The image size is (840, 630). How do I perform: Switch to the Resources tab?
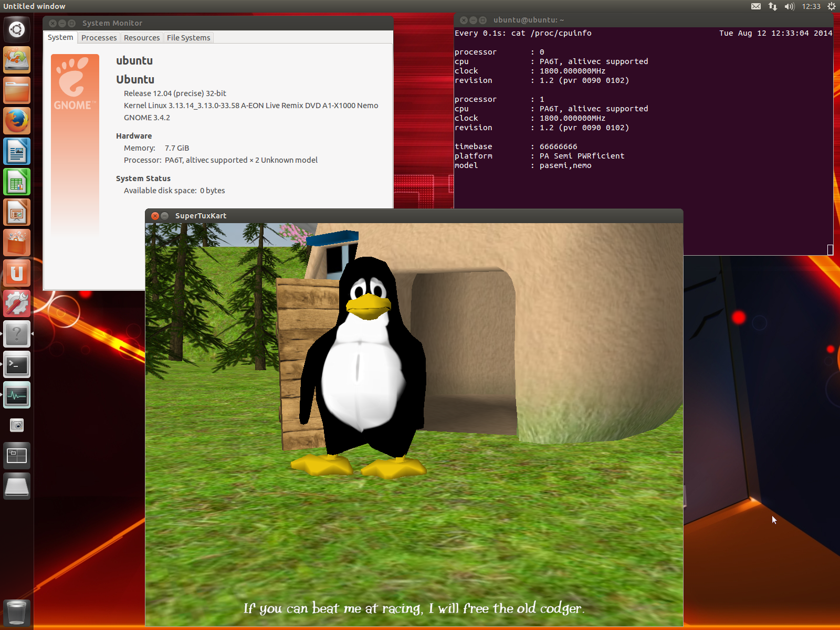pos(142,38)
